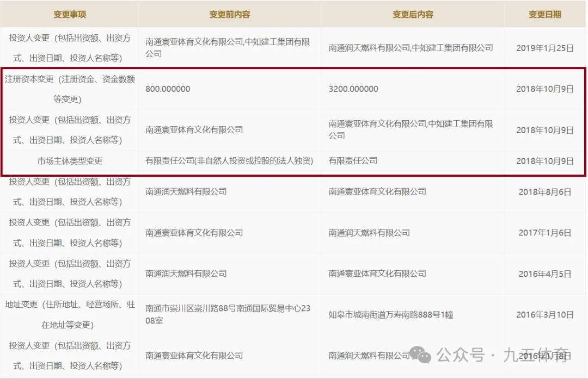This screenshot has width=588, height=379.
Task: Select "有限责任公司(非自然人投资或控股的法人独资)" cell
Action: click(x=229, y=160)
